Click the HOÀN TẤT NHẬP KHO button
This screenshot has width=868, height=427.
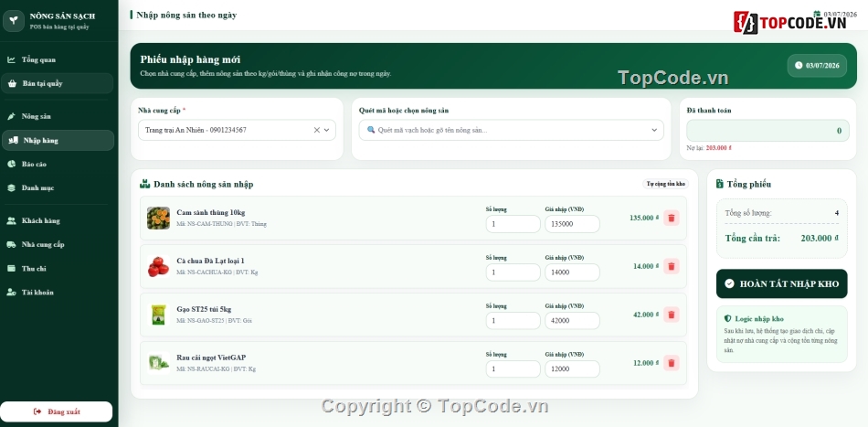781,283
